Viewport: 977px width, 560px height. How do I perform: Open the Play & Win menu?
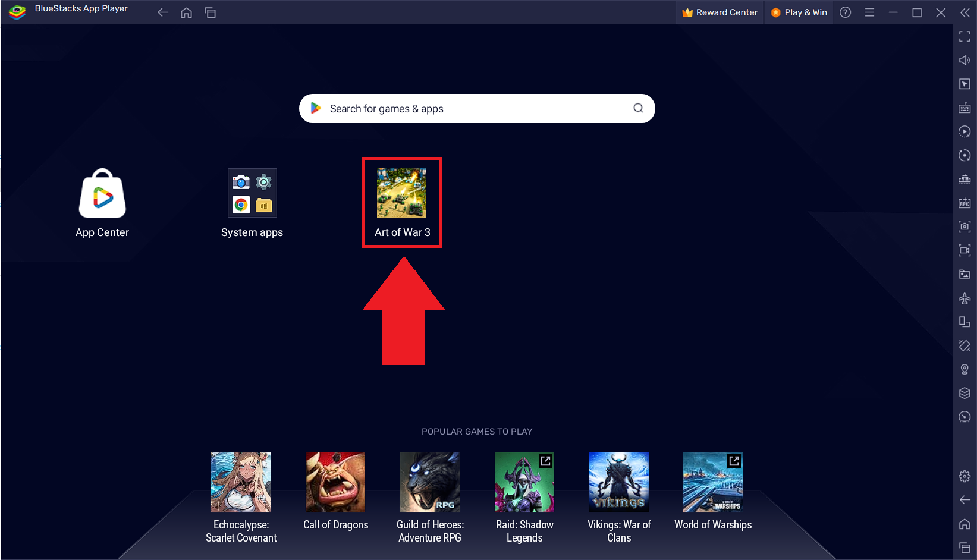pos(799,12)
